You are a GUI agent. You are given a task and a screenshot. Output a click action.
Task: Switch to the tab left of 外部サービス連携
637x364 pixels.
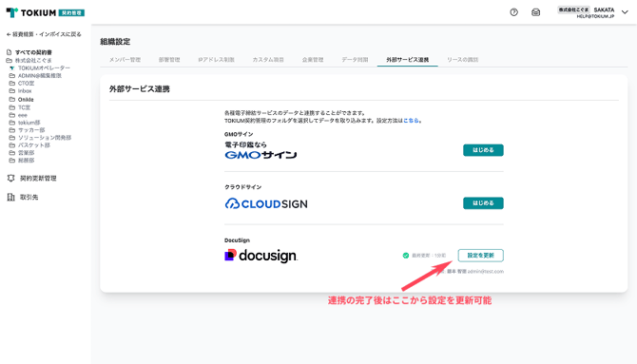(x=355, y=60)
